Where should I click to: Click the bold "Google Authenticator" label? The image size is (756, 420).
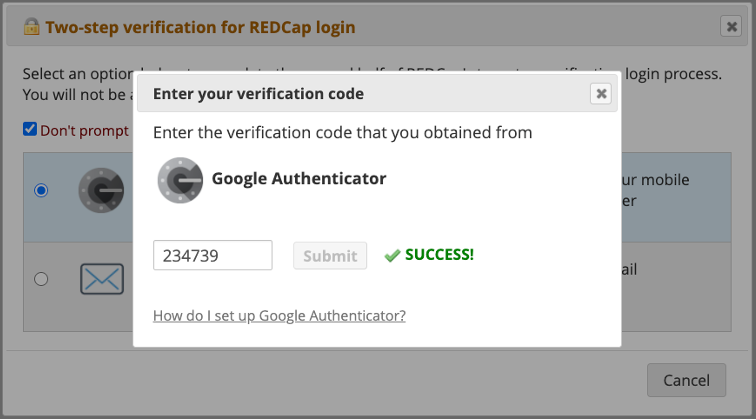click(x=298, y=179)
